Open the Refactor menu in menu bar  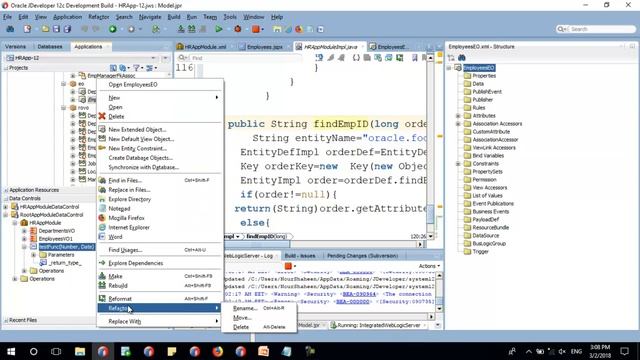pos(99,17)
